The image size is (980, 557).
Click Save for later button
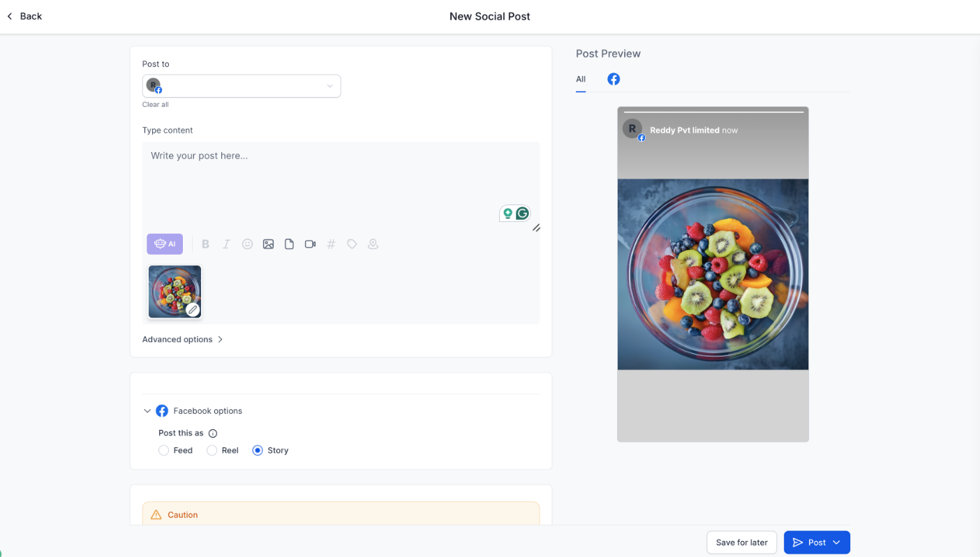pyautogui.click(x=741, y=542)
